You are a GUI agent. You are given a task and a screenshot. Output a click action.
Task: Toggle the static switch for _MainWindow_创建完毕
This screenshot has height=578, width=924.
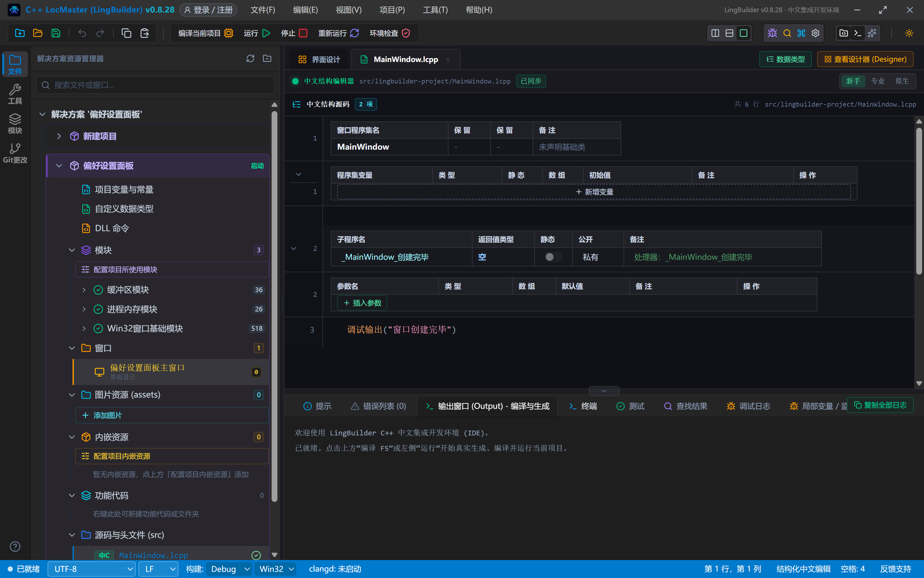(x=553, y=257)
